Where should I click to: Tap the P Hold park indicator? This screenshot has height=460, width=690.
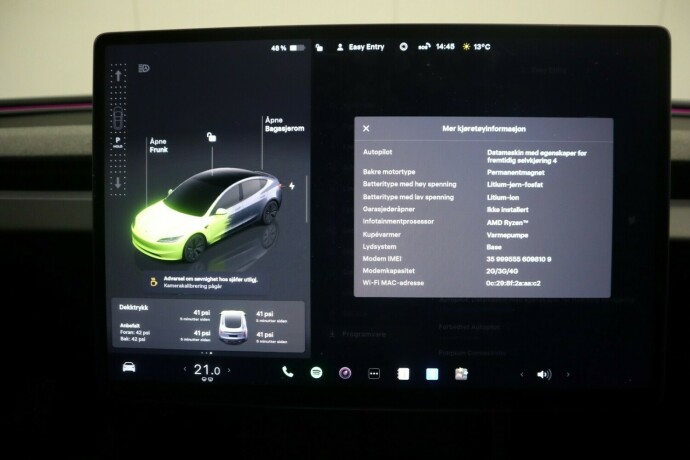[x=117, y=142]
